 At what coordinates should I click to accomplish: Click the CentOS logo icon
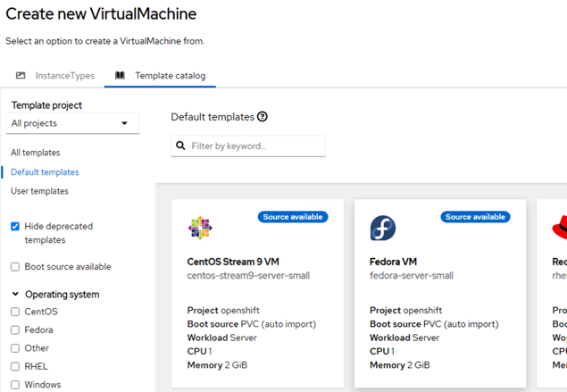(x=200, y=229)
